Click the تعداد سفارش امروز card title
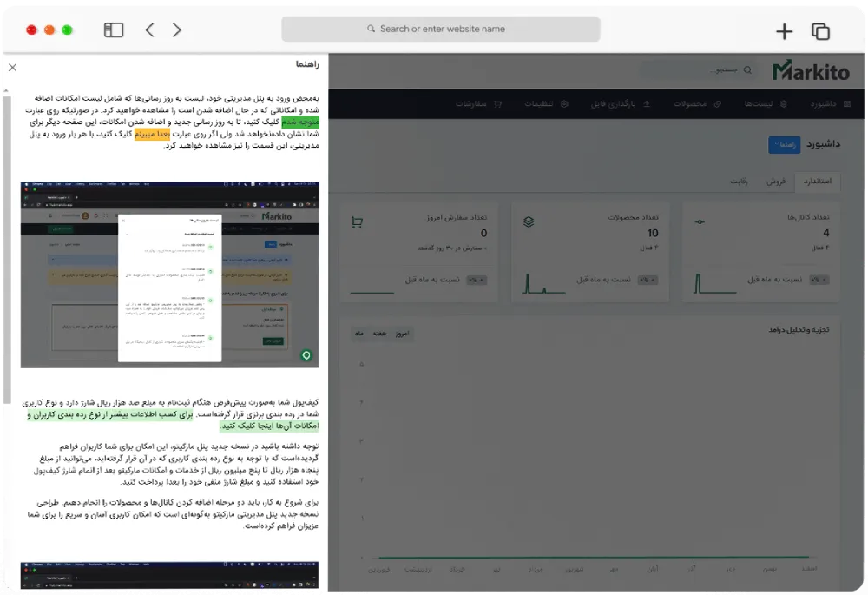The width and height of the screenshot is (868, 595). pyautogui.click(x=457, y=217)
